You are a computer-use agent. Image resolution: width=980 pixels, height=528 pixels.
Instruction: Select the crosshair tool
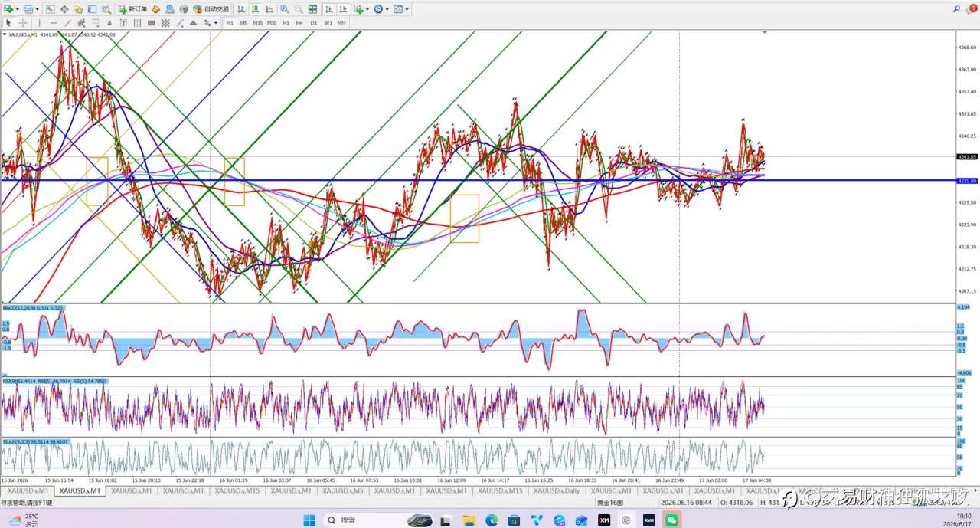click(x=23, y=23)
